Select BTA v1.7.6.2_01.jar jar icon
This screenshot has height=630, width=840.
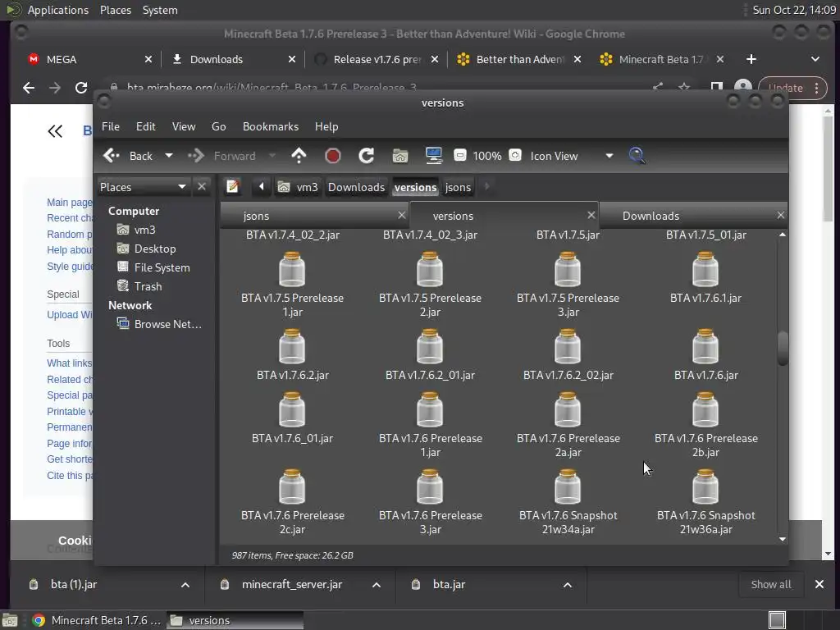[430, 347]
